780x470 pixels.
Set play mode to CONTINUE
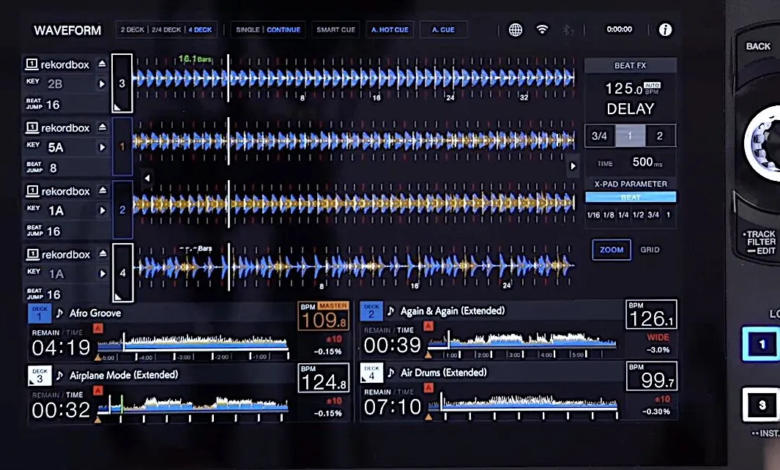tap(284, 30)
